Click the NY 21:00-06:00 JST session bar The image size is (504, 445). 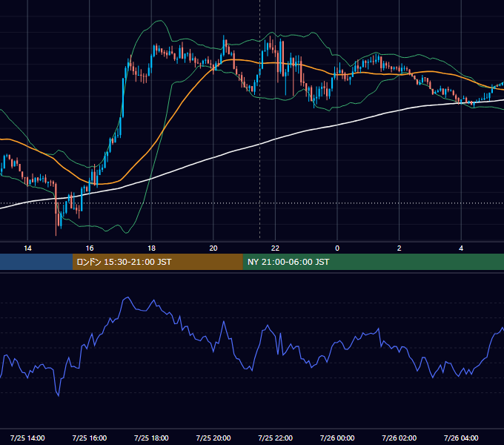tap(373, 262)
